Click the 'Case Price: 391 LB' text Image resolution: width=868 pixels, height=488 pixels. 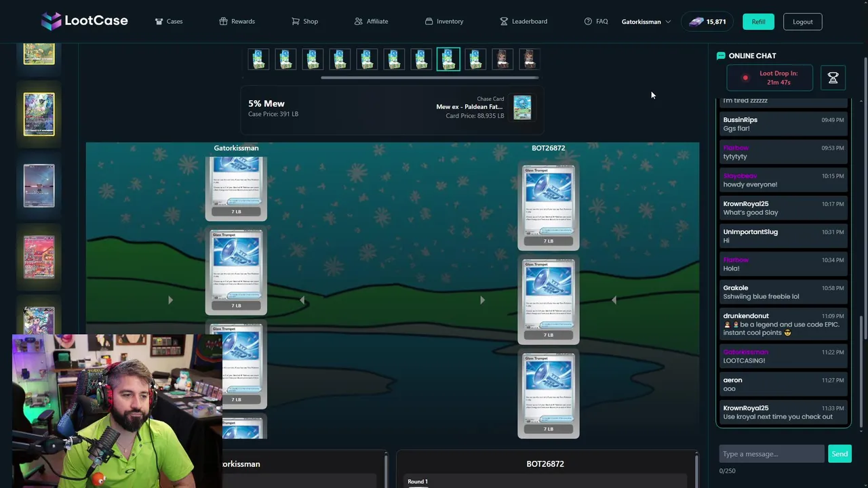click(x=273, y=114)
